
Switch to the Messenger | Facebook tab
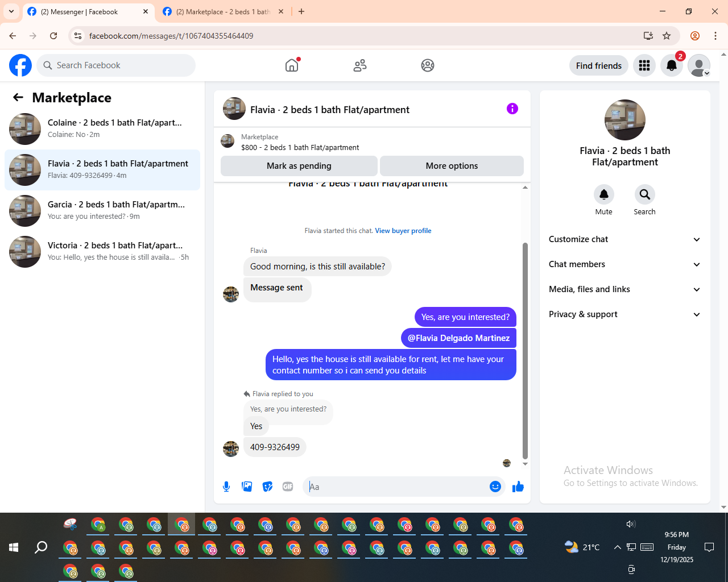point(88,11)
